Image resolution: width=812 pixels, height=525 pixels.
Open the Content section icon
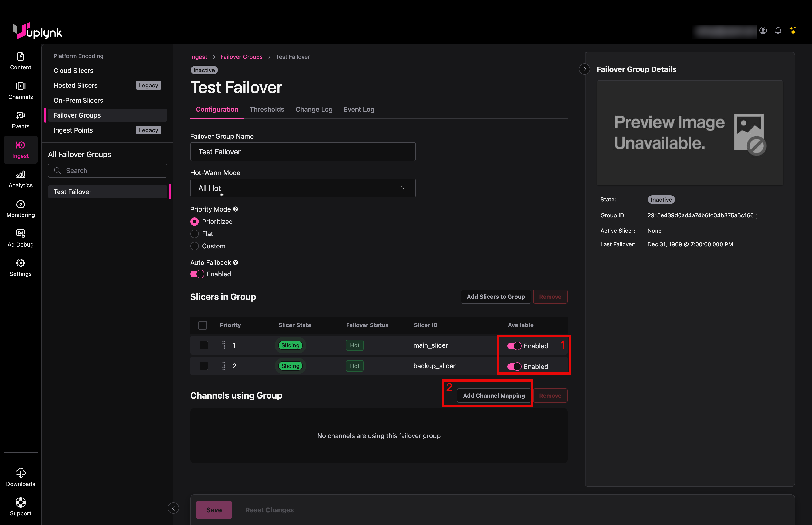tap(20, 56)
